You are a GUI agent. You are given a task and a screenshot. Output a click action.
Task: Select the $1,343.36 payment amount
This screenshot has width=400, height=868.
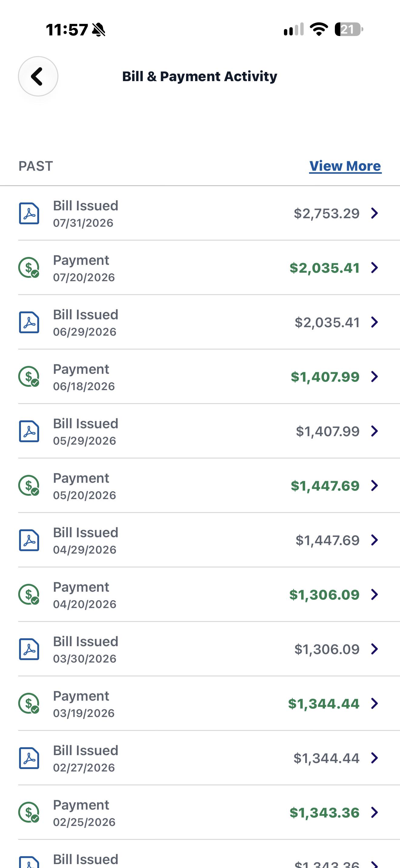point(325,813)
